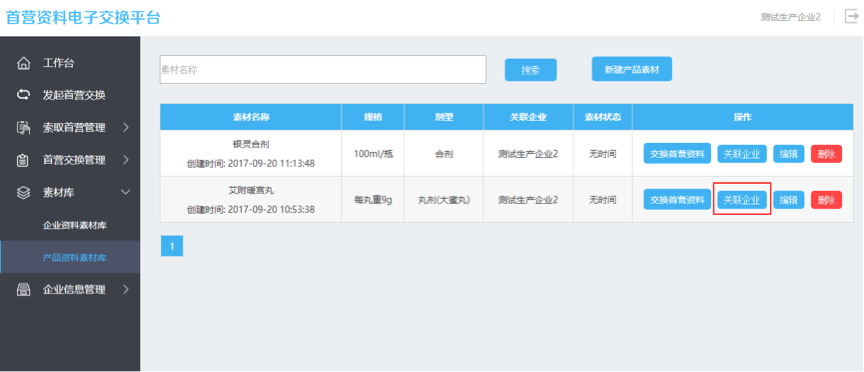
Task: Click 关联企业 button for 银灵合剂
Action: [x=742, y=154]
